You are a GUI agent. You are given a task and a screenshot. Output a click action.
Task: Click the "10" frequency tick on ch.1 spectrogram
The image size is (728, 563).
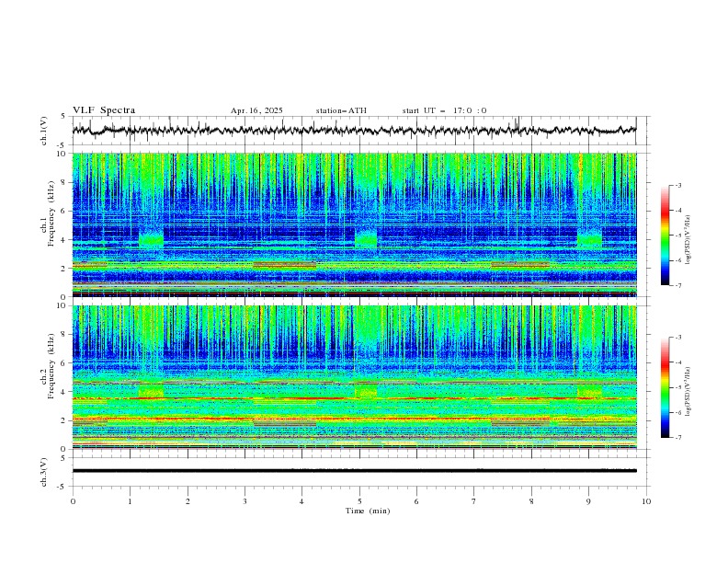(62, 154)
